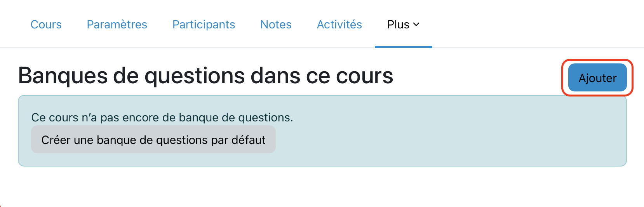Click the word 'Banques' in the heading
The image size is (644, 207).
(63, 75)
